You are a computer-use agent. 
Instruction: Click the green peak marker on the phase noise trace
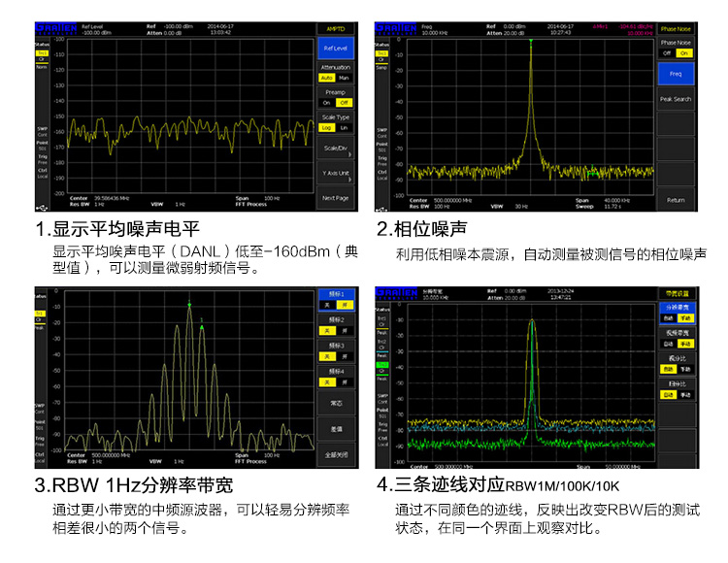click(x=531, y=42)
